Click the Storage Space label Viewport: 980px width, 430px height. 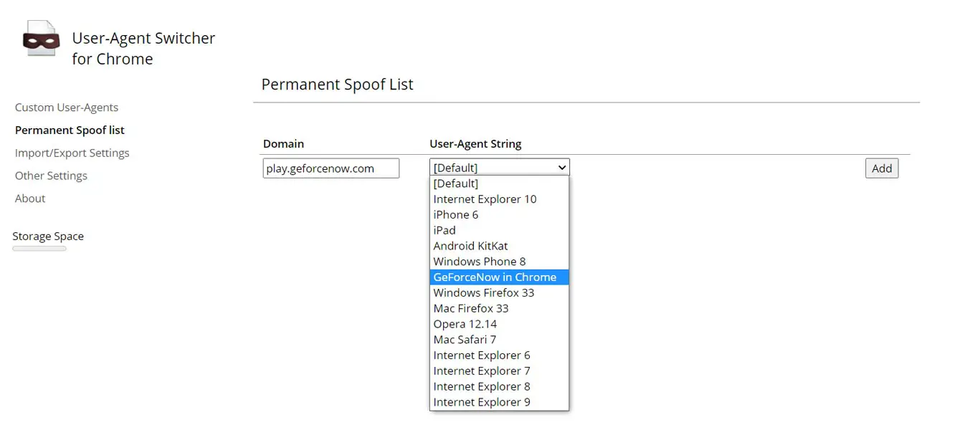48,236
